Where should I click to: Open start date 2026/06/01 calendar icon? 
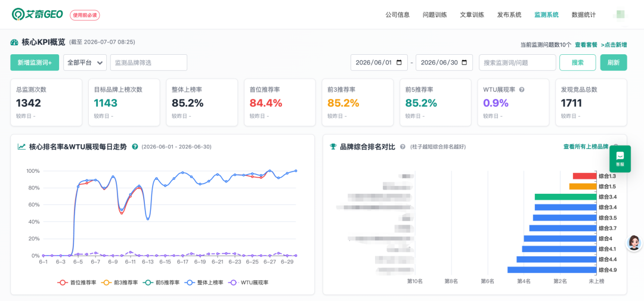click(399, 63)
